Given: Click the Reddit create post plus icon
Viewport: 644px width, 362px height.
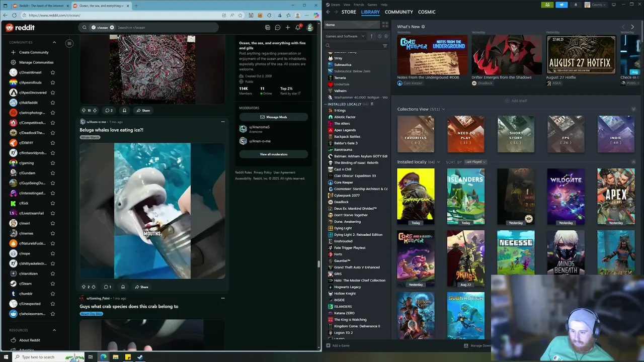Looking at the screenshot, I should 288,28.
